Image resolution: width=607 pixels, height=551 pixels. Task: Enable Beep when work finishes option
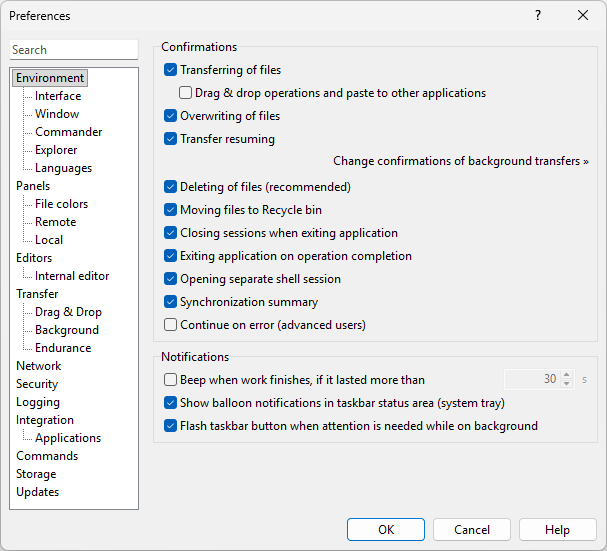[171, 380]
